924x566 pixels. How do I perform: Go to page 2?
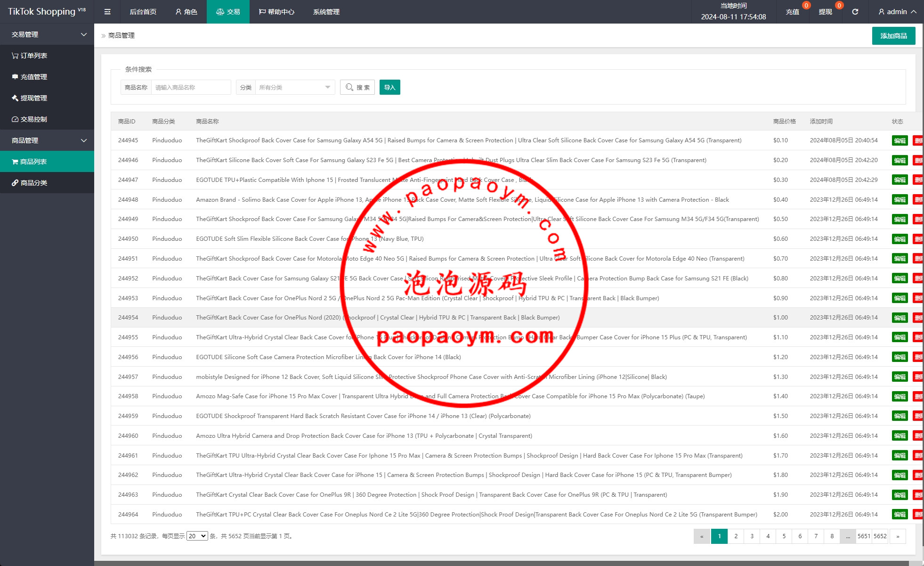[736, 536]
